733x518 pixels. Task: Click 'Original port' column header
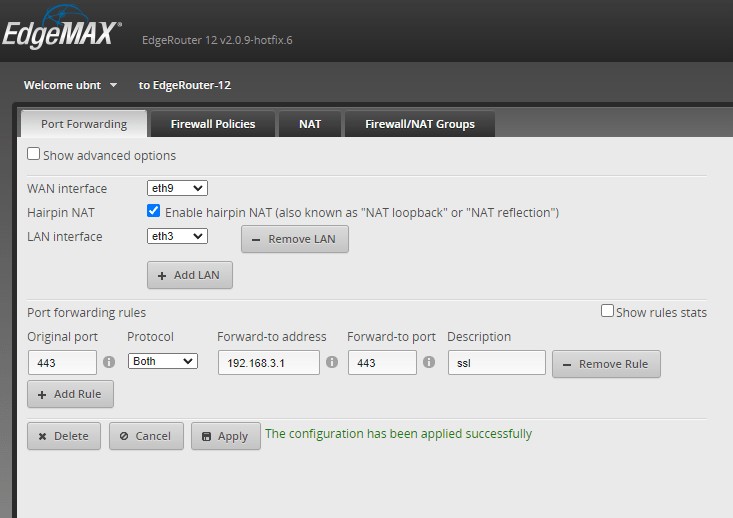(x=62, y=337)
